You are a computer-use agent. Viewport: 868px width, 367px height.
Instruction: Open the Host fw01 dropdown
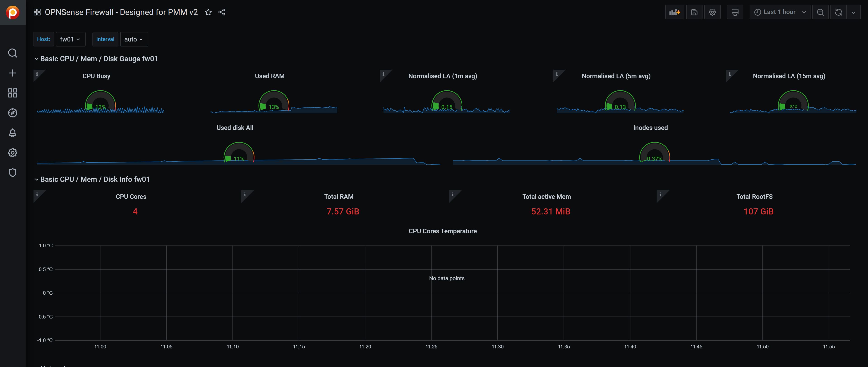tap(70, 39)
